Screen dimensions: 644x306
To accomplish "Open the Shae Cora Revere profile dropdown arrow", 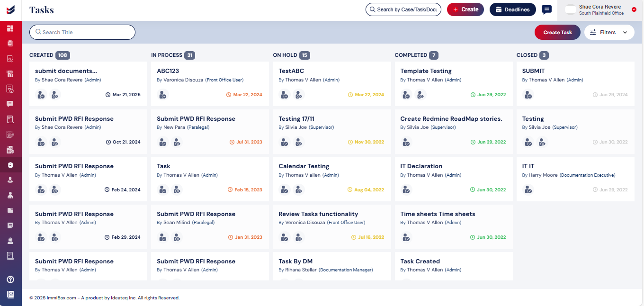I will 634,9.
